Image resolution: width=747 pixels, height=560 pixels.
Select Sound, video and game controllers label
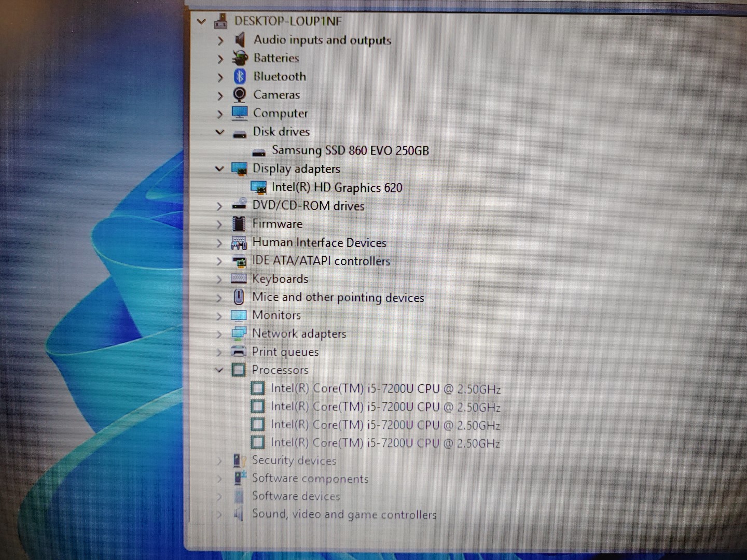point(344,514)
